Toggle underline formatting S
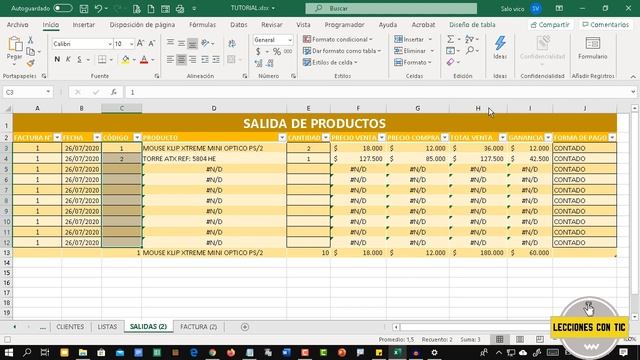 coord(80,60)
